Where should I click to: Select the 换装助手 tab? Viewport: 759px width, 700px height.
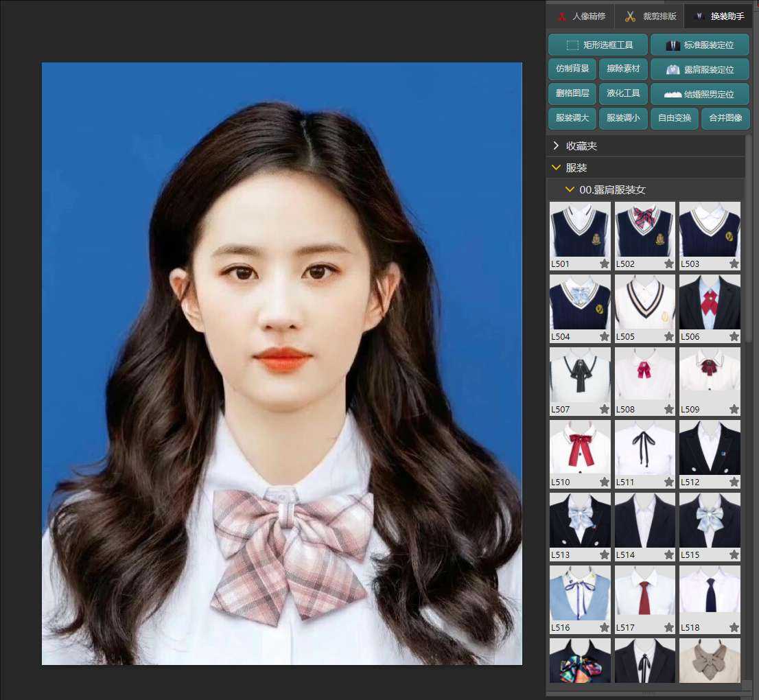pos(719,16)
